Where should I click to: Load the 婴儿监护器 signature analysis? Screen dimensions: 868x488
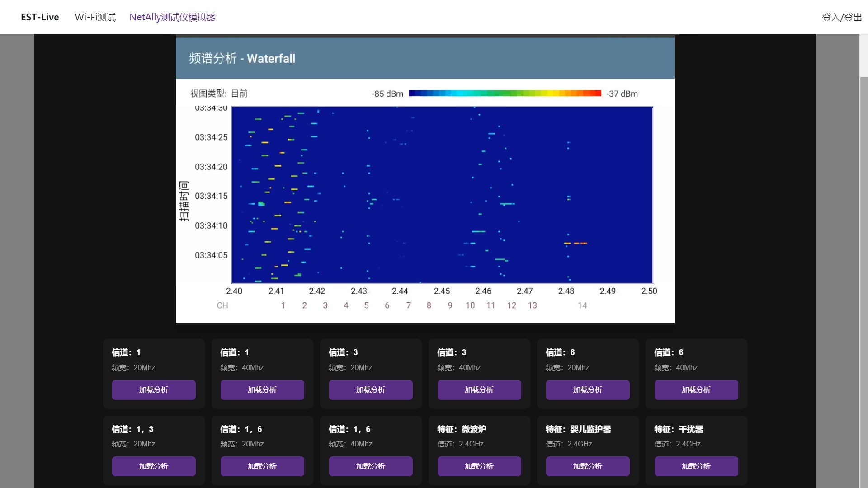coord(588,466)
